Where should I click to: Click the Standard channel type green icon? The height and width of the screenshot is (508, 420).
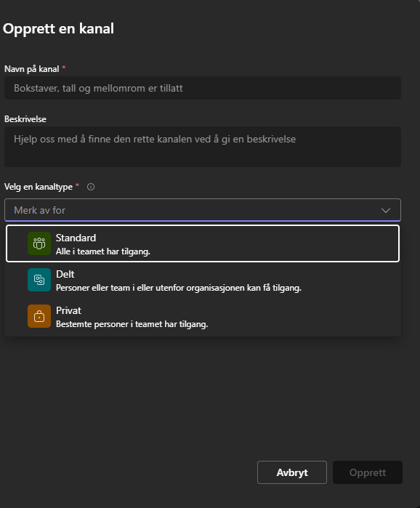39,243
